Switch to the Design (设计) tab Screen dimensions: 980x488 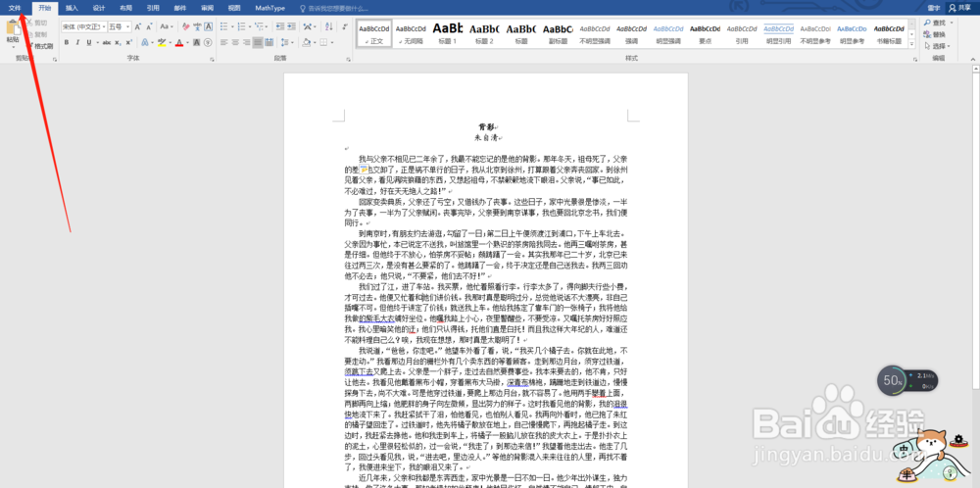tap(99, 8)
